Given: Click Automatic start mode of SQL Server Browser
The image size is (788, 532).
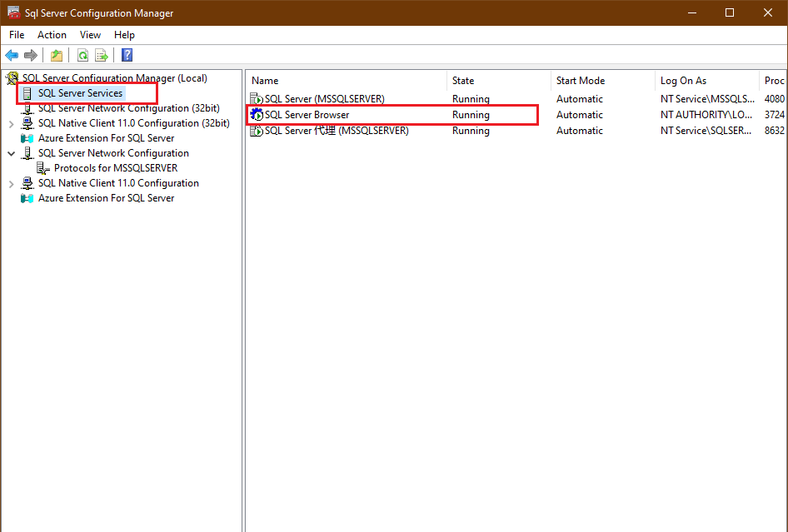Looking at the screenshot, I should pyautogui.click(x=580, y=115).
